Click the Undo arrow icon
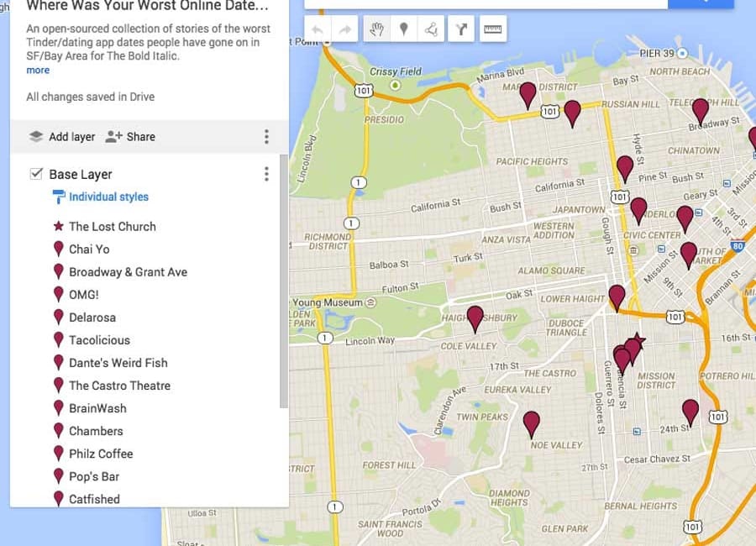 [x=318, y=28]
